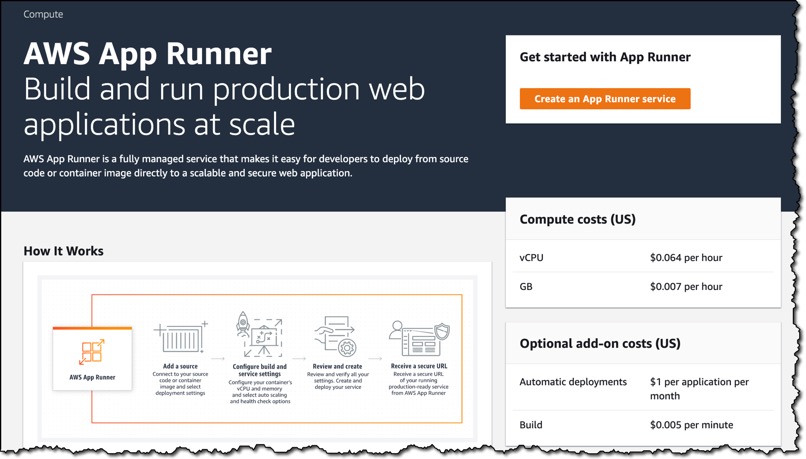Select the Automatic deployments pricing row
Image resolution: width=806 pixels, height=459 pixels.
click(x=643, y=389)
